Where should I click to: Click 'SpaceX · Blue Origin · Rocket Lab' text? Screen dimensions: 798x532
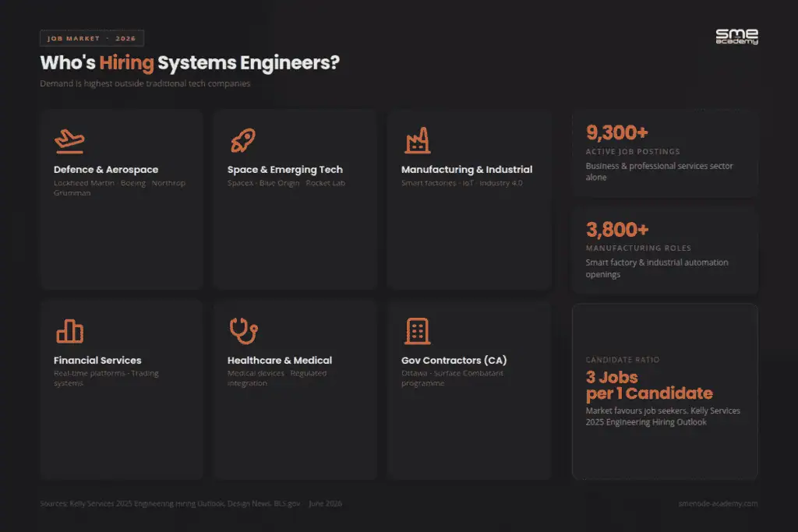pos(286,183)
